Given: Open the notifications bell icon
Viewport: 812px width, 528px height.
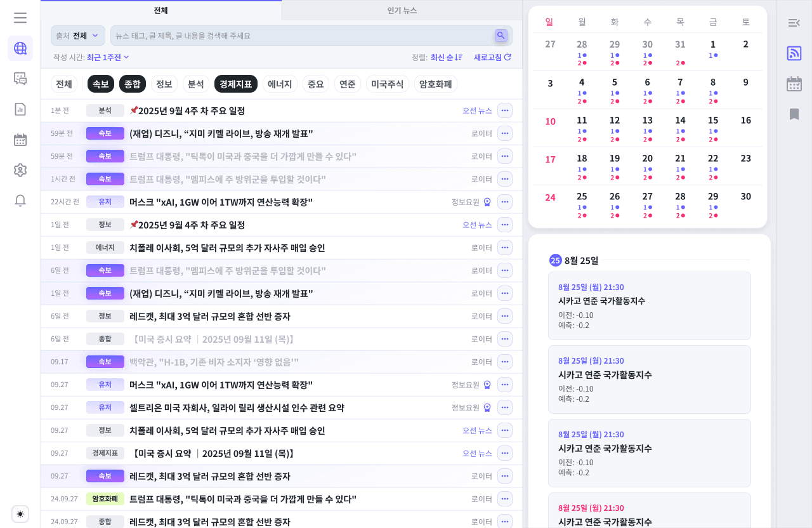Looking at the screenshot, I should pyautogui.click(x=20, y=201).
